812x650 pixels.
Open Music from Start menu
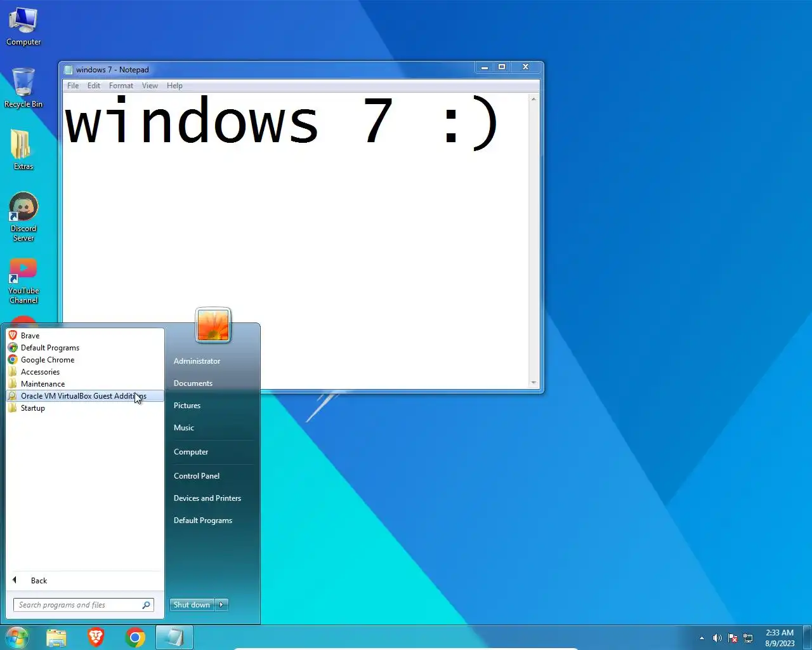(x=184, y=427)
